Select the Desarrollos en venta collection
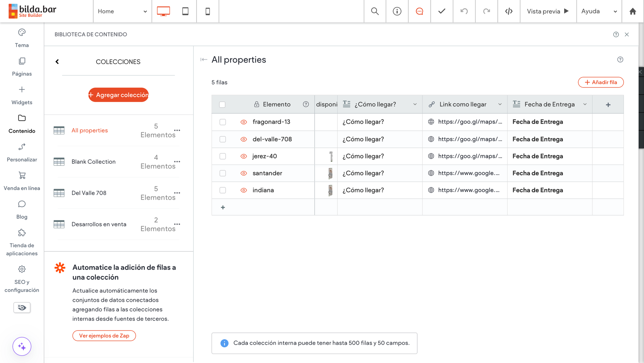 [118, 224]
